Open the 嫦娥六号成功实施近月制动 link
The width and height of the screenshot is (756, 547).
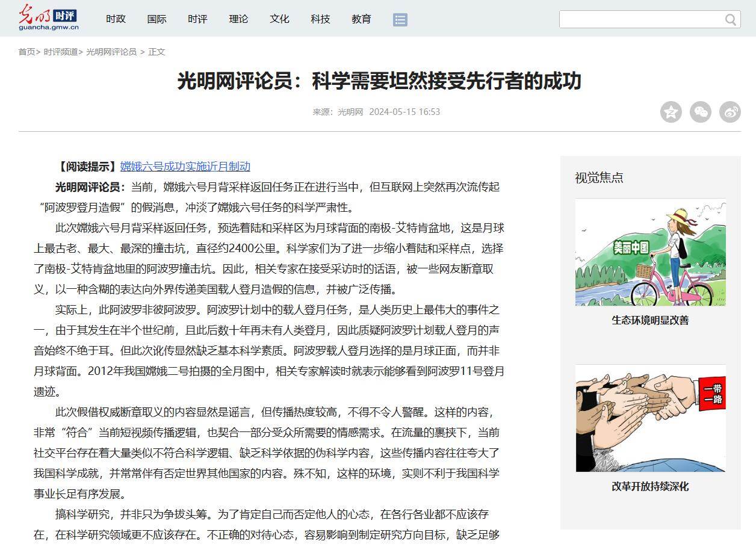pyautogui.click(x=185, y=166)
